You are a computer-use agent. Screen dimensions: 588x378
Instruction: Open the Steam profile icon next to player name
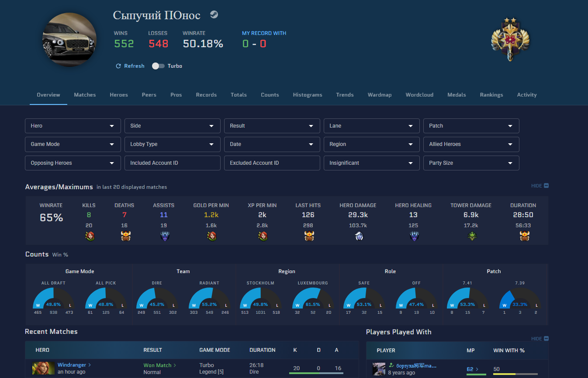coord(214,14)
